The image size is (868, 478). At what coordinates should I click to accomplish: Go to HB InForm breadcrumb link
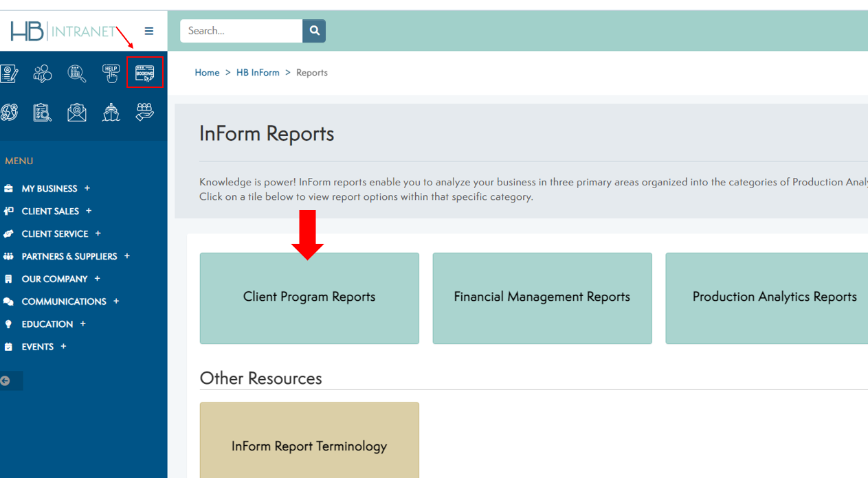(x=258, y=73)
